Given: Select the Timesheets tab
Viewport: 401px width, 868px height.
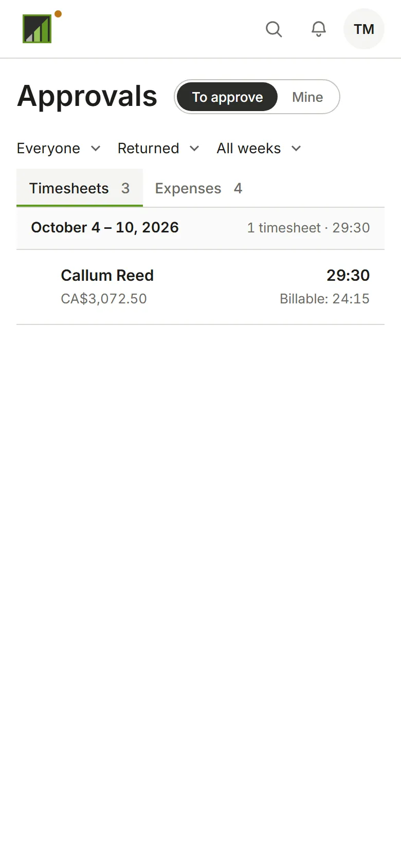Looking at the screenshot, I should click(x=80, y=188).
